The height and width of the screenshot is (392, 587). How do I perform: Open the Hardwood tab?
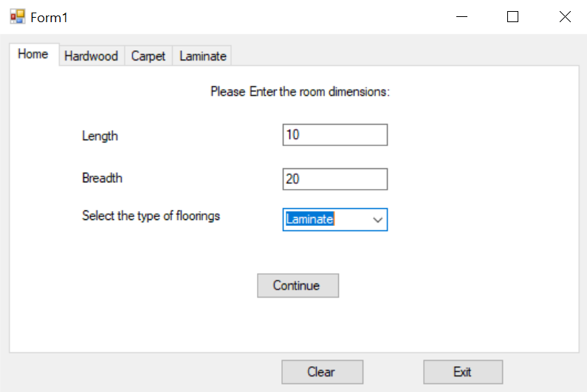coord(91,56)
